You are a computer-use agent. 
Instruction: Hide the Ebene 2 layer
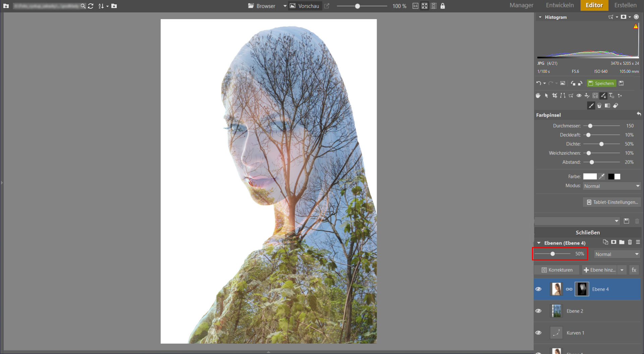click(x=538, y=311)
